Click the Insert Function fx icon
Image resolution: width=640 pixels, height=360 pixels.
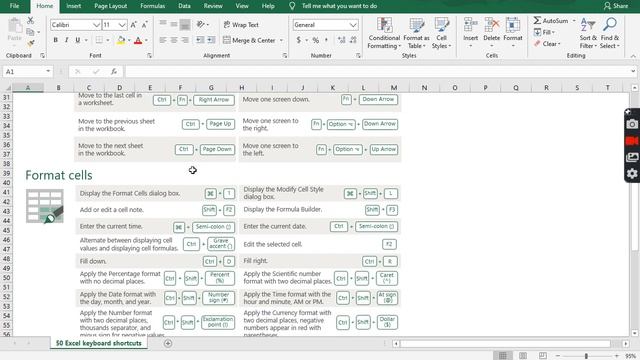coord(114,71)
